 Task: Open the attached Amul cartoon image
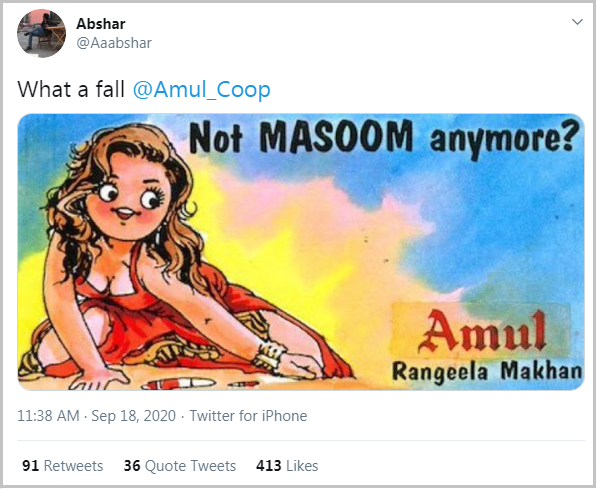301,252
